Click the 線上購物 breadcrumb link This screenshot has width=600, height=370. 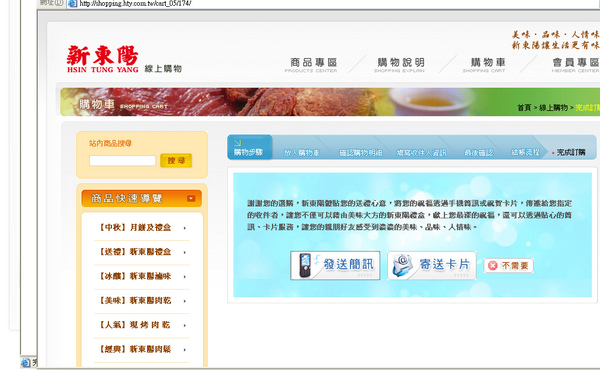coord(553,108)
